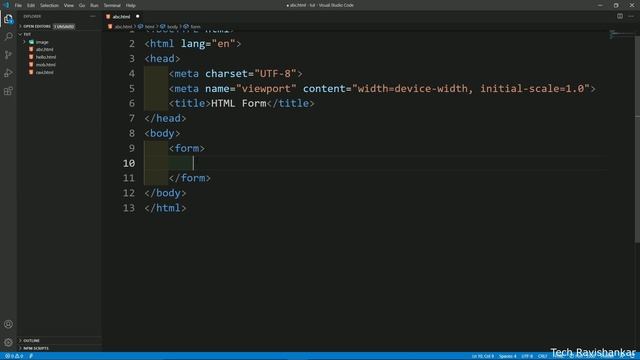Click the body breadcrumb segment
The width and height of the screenshot is (640, 360).
pyautogui.click(x=173, y=27)
